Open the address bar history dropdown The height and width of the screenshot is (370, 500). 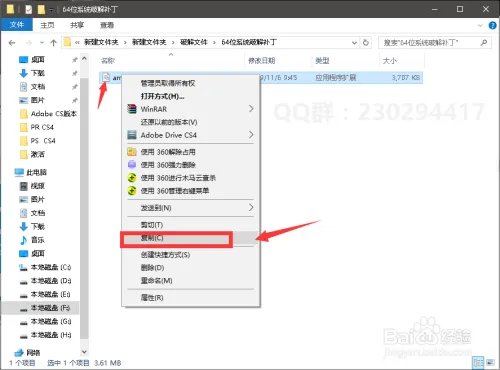354,43
